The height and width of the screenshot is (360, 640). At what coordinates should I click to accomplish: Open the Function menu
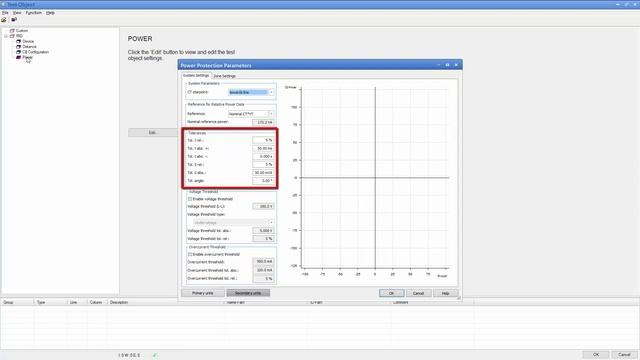[x=33, y=13]
